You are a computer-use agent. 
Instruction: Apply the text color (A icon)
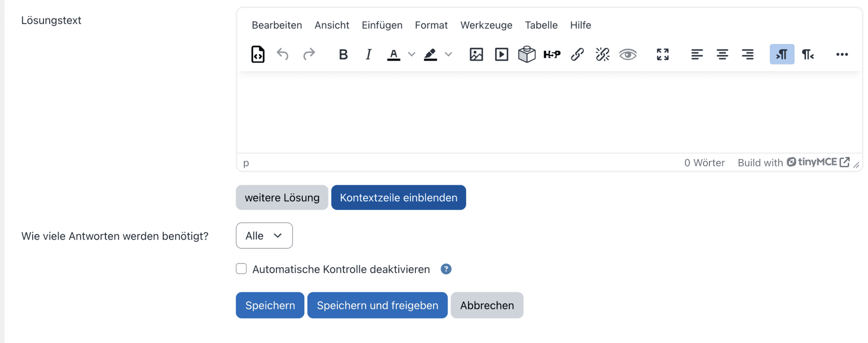pos(394,54)
